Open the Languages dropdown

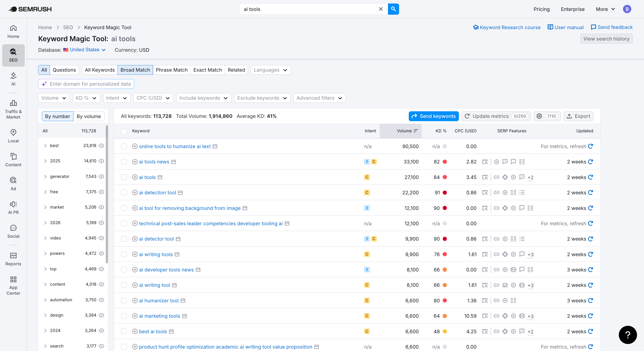(x=271, y=70)
